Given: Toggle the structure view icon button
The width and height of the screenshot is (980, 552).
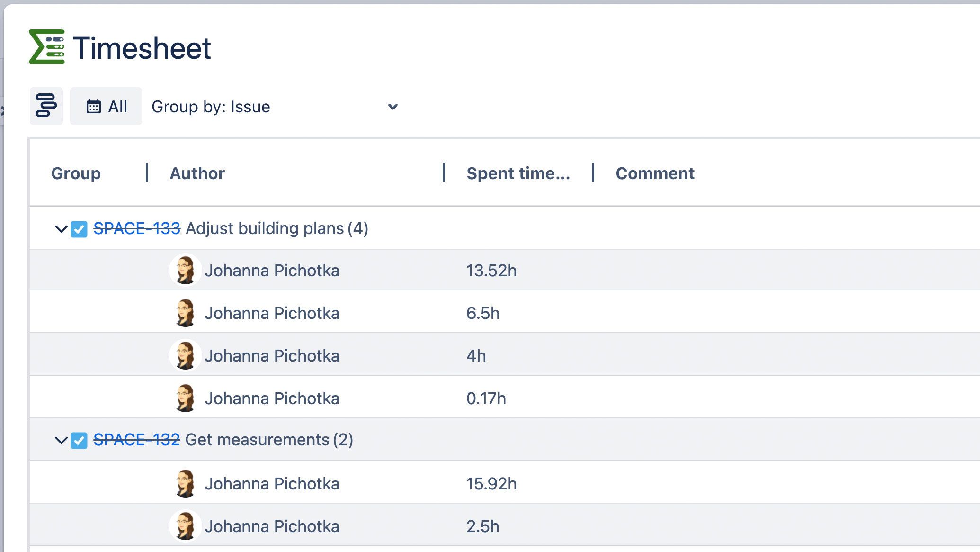Looking at the screenshot, I should pos(46,106).
